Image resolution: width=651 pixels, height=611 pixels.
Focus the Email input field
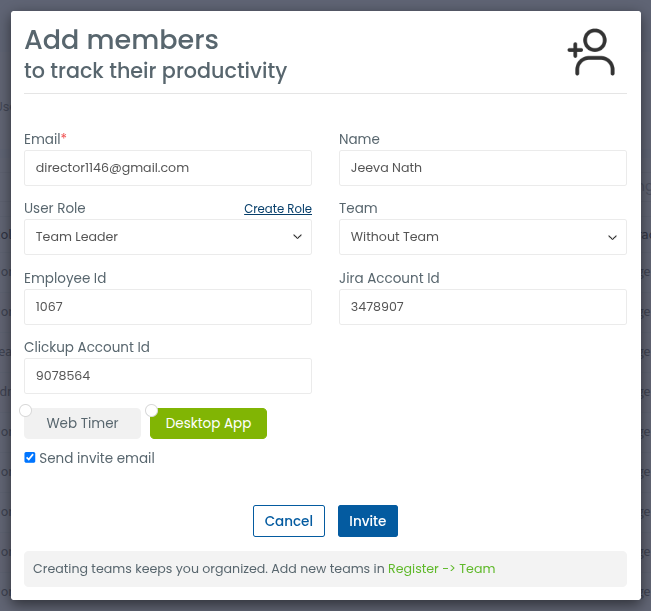168,168
